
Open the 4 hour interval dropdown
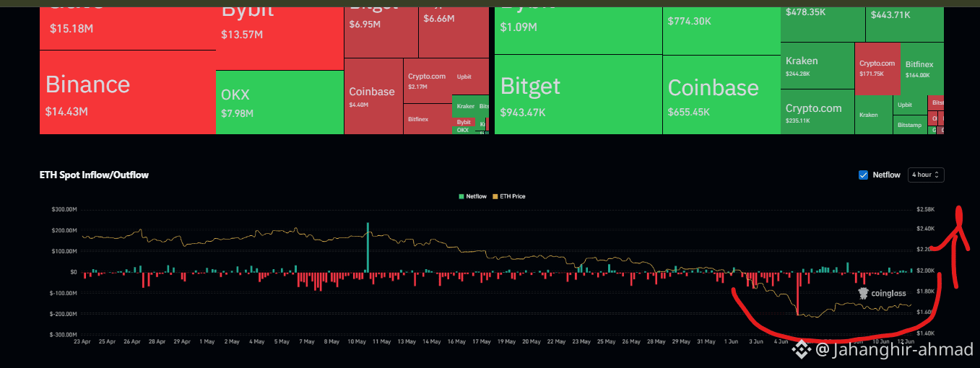pyautogui.click(x=927, y=175)
